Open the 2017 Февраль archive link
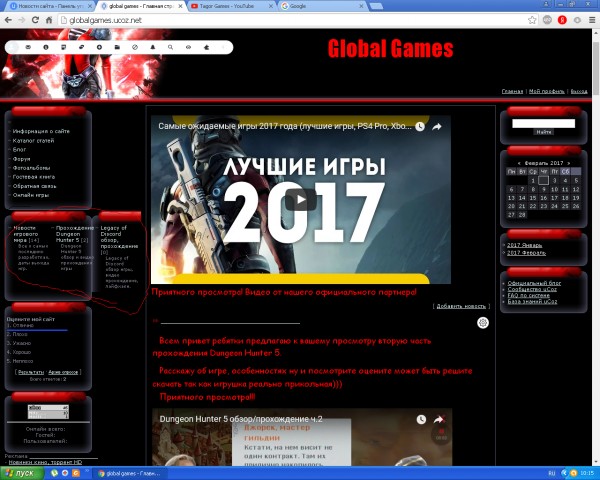This screenshot has width=600, height=480. tap(526, 253)
